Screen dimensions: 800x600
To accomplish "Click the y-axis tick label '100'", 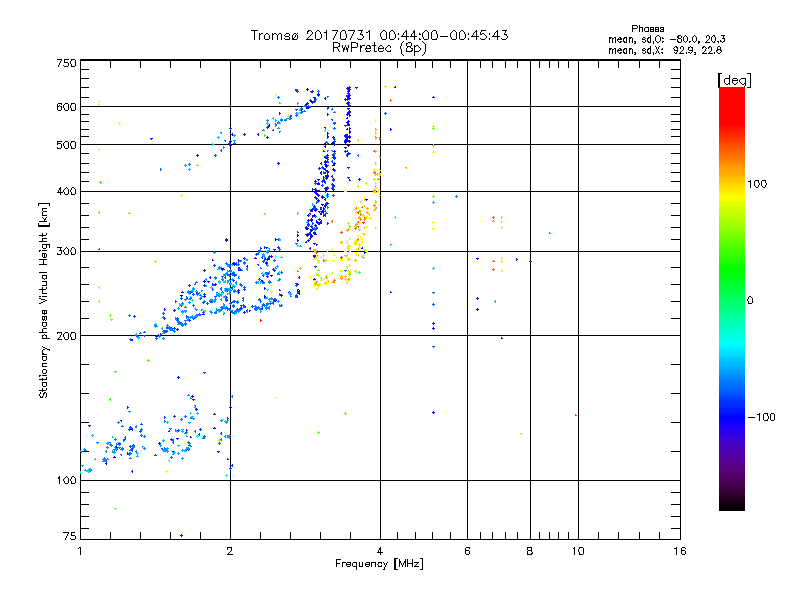I will pyautogui.click(x=66, y=480).
